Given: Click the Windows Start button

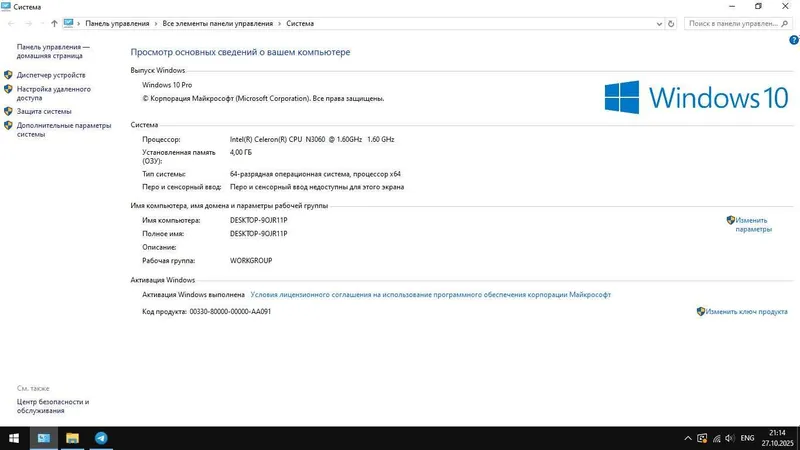Looking at the screenshot, I should [14, 438].
